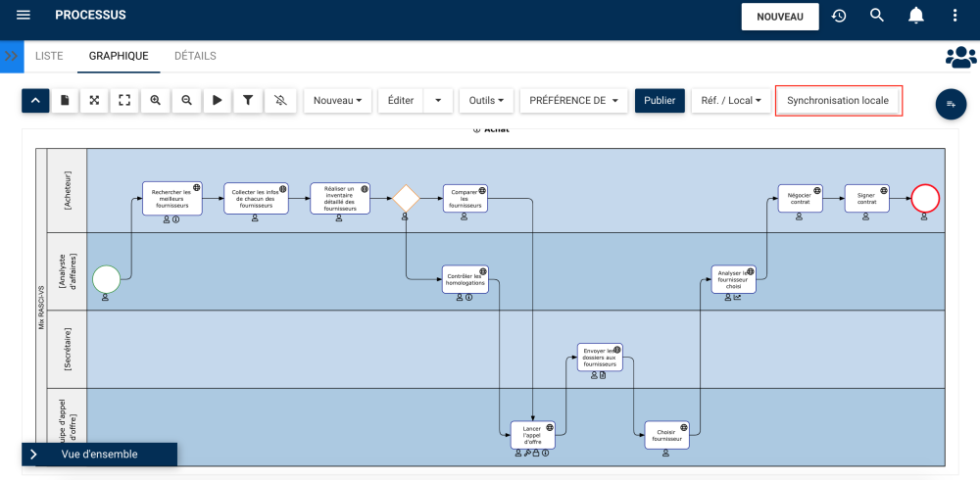Viewport: 980px width, 480px height.
Task: Zoom out of the process diagram
Action: click(186, 100)
